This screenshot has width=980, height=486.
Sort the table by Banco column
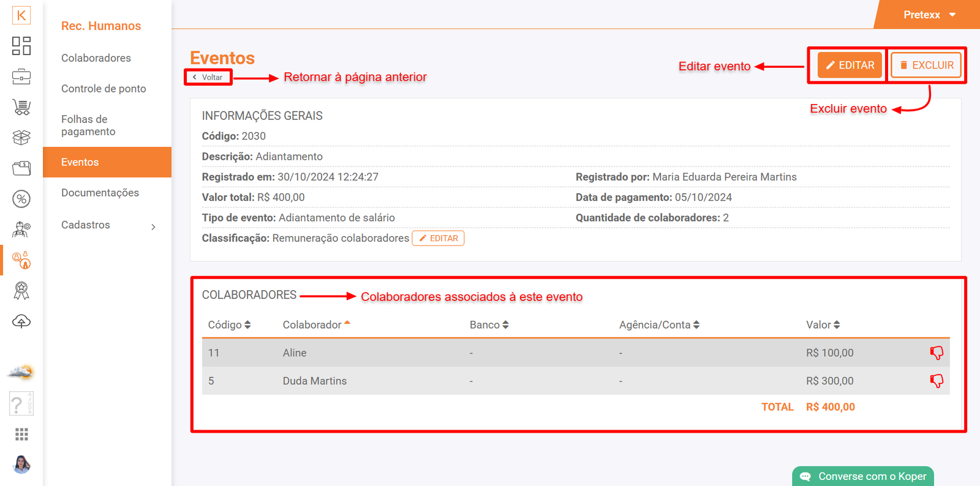click(489, 325)
